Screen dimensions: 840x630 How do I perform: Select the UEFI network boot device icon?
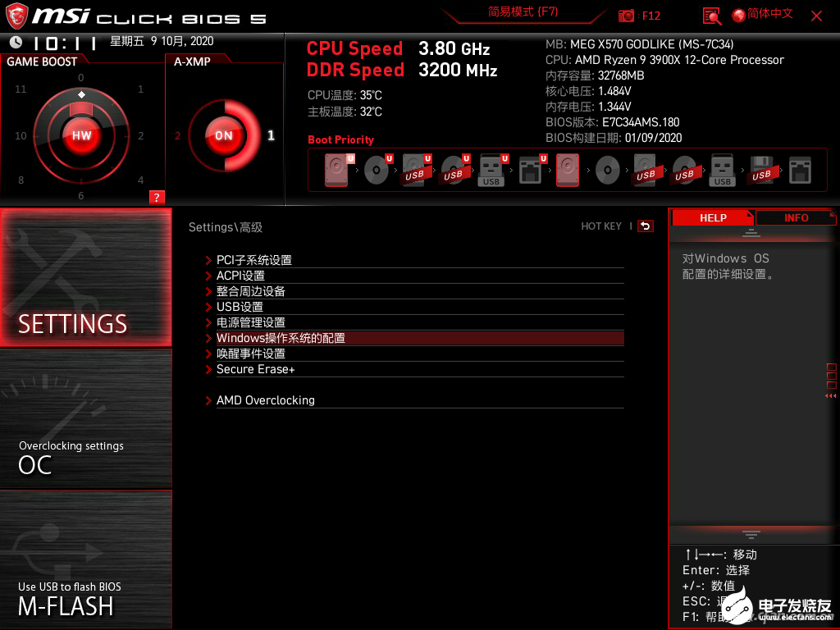coord(532,170)
